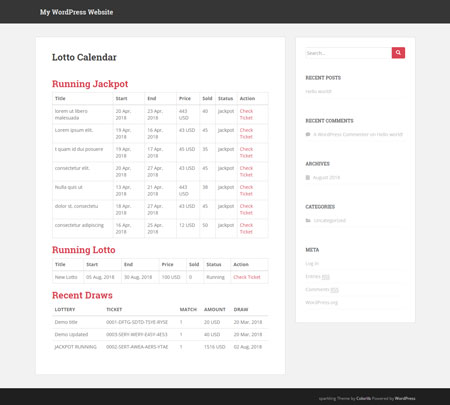Open the Comments RSS feed link

(x=322, y=289)
